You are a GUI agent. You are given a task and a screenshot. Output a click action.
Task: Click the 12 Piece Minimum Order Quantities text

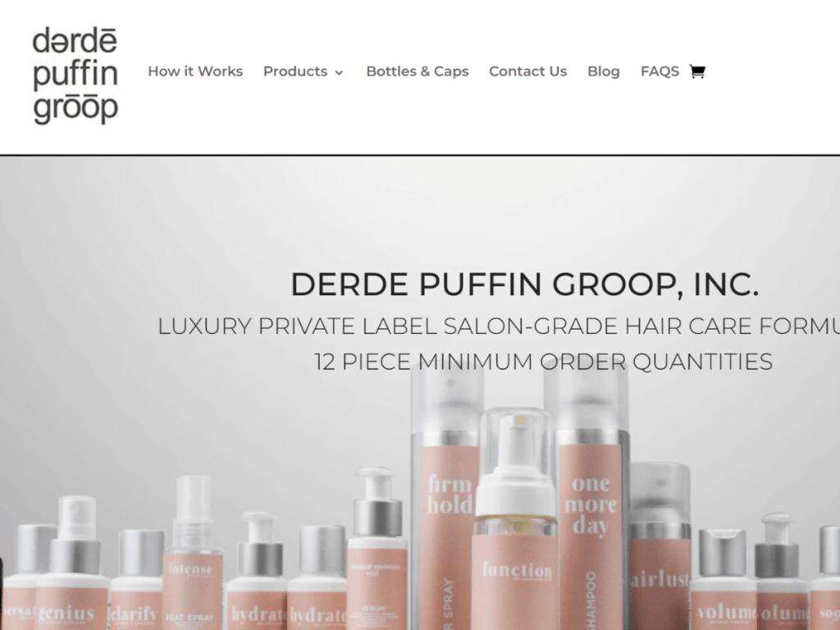tap(543, 362)
